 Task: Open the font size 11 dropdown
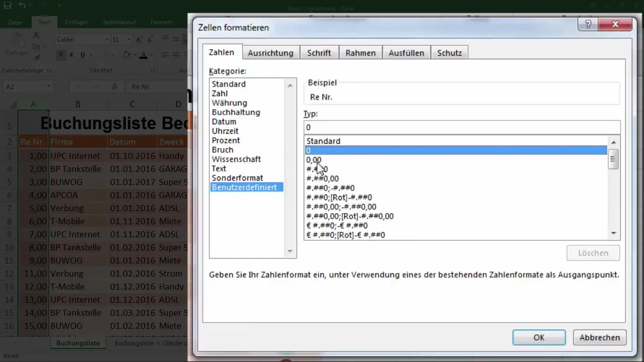(129, 39)
